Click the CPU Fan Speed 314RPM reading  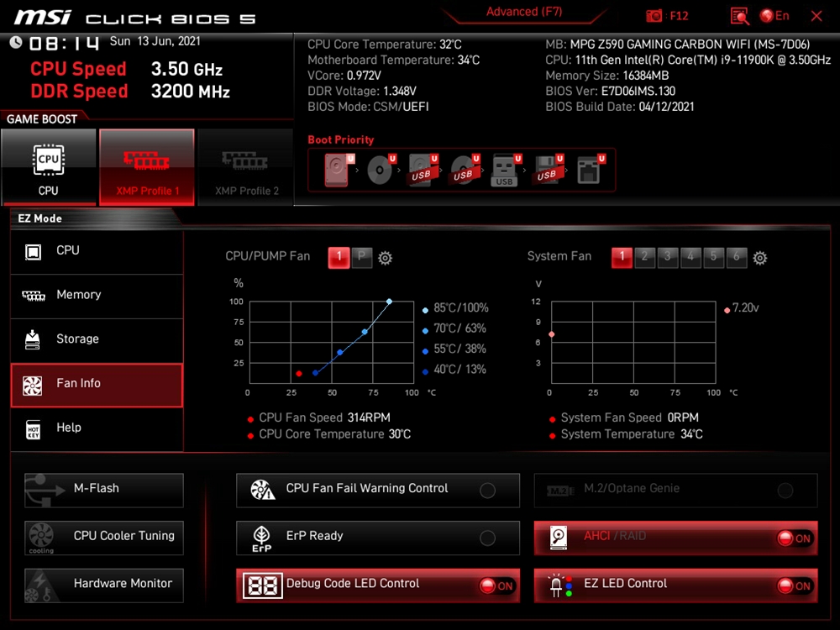[x=324, y=417]
